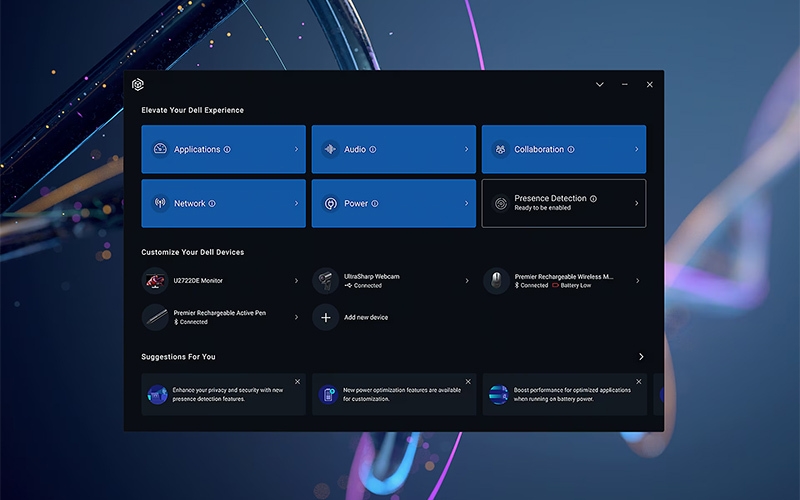Click the Presence Detection info icon
The width and height of the screenshot is (800, 500).
click(593, 199)
